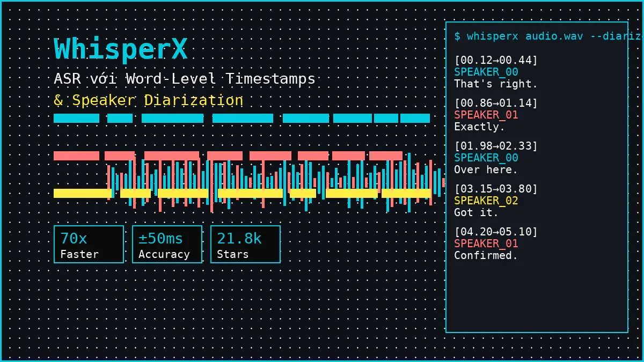Select the SPEAKER_01 label above 'Confirmed.'
Image resolution: width=644 pixels, height=362 pixels.
(486, 243)
